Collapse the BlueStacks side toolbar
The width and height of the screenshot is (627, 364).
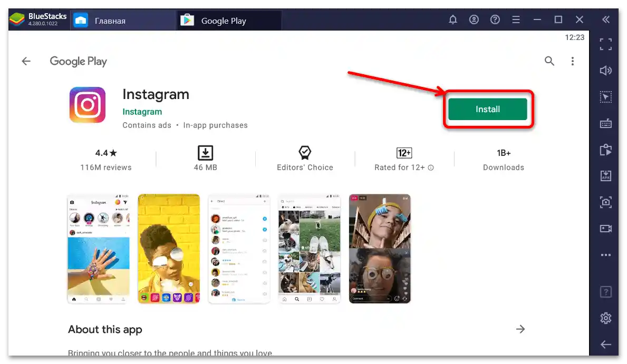pos(606,19)
